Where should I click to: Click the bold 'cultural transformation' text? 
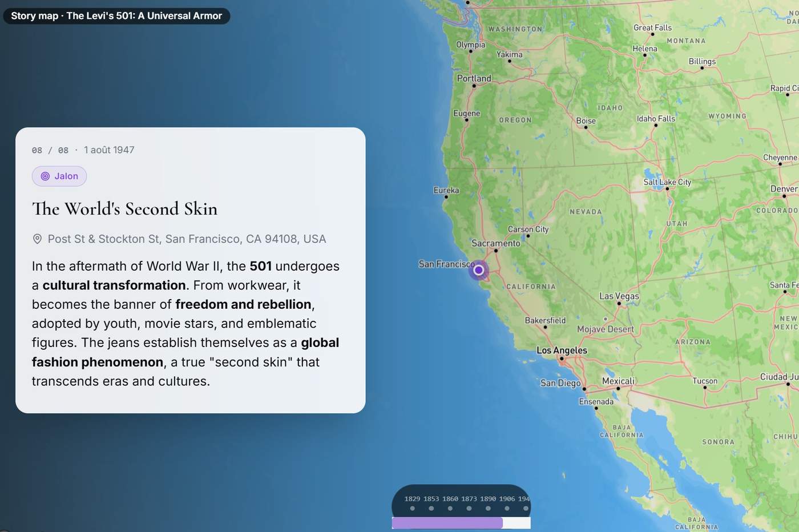pos(114,285)
